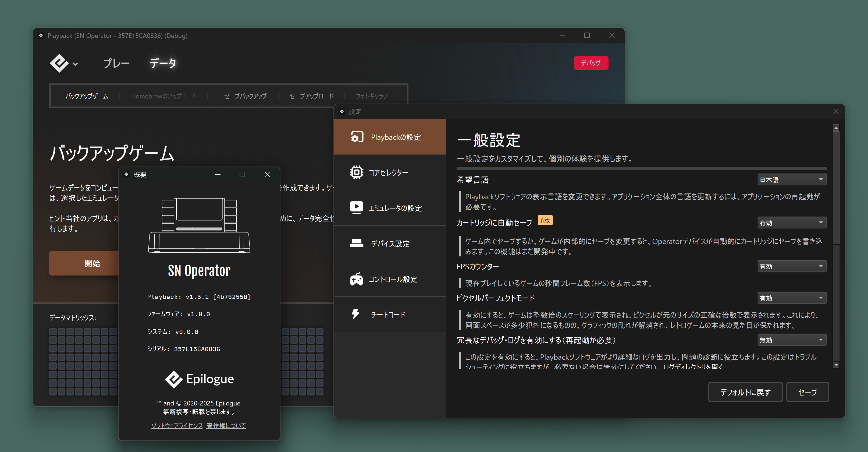Open the 冗長なデバッグ・ログ dropdown
The width and height of the screenshot is (868, 452).
pos(792,340)
